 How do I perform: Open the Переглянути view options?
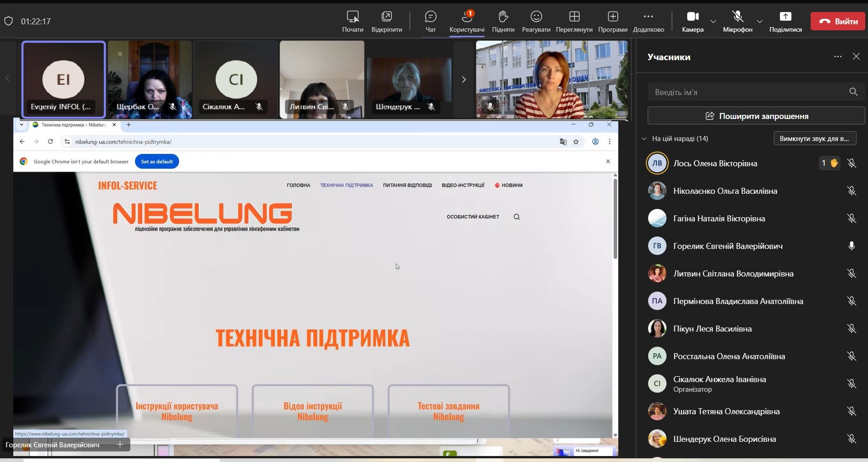click(574, 21)
